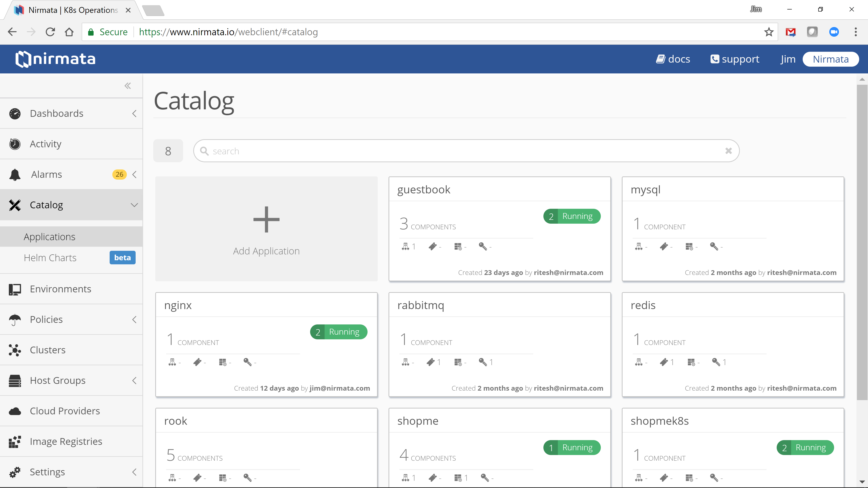Viewport: 868px width, 488px height.
Task: Click guestbook 2 Running badge
Action: click(x=572, y=216)
